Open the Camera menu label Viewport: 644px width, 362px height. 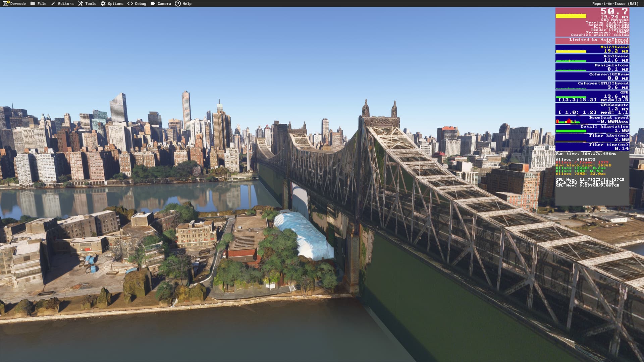point(164,3)
